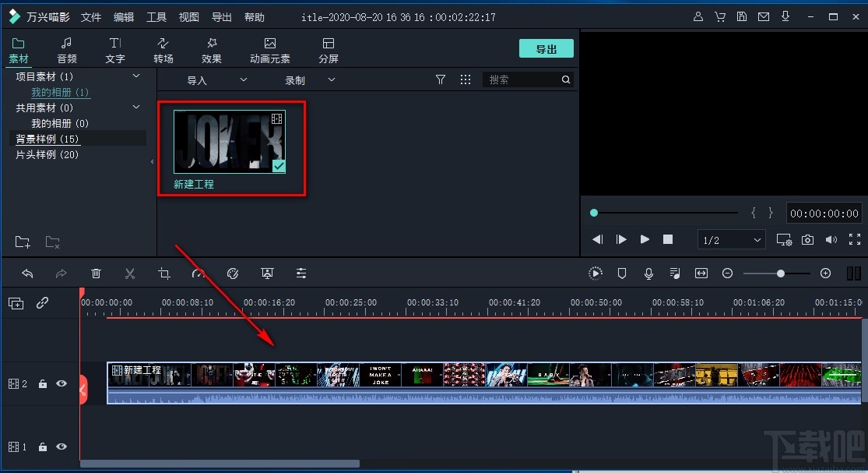Screen dimensions: 868x473
Task: Click the 导出 export button
Action: tap(546, 48)
